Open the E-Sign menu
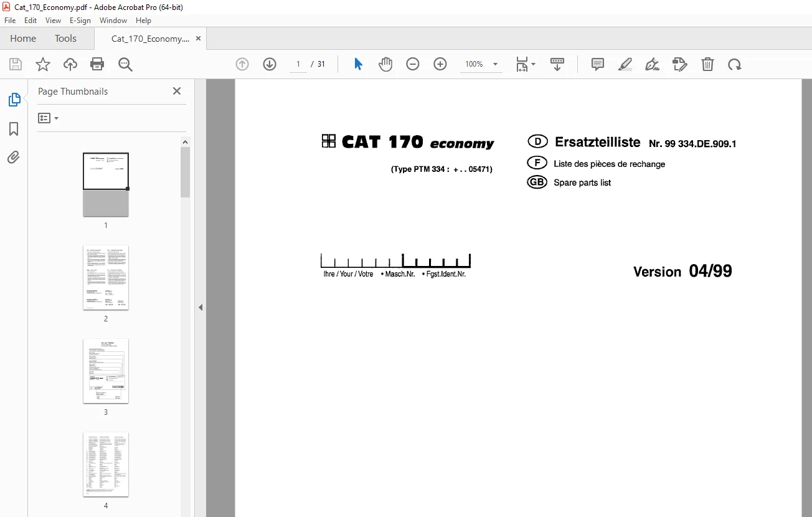The image size is (812, 517). click(x=80, y=21)
